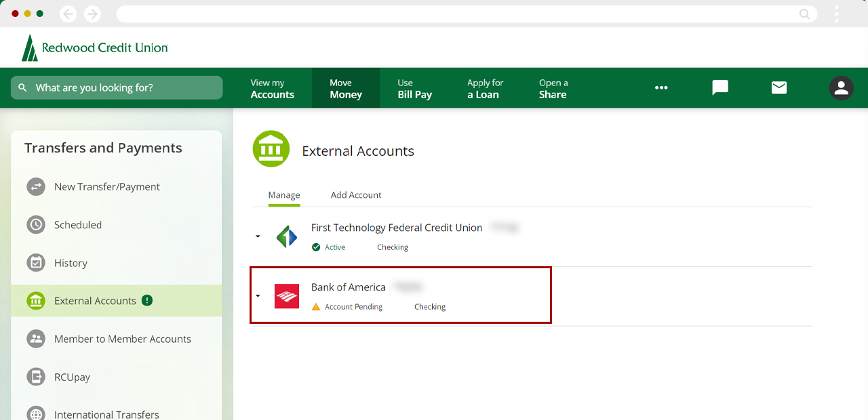Click the browser address bar

[x=466, y=14]
